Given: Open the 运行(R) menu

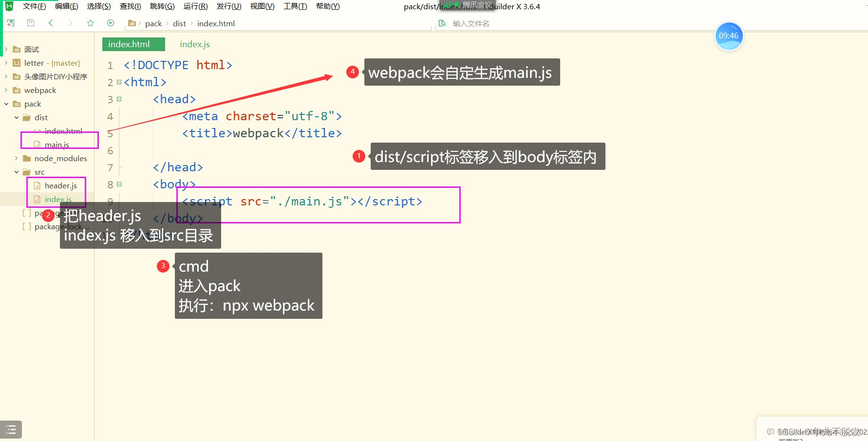Looking at the screenshot, I should tap(195, 6).
